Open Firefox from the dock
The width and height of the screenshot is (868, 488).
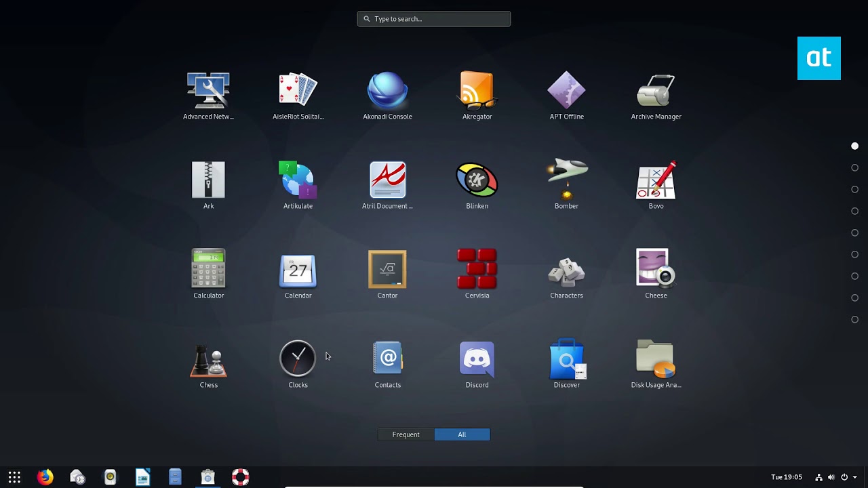point(45,477)
